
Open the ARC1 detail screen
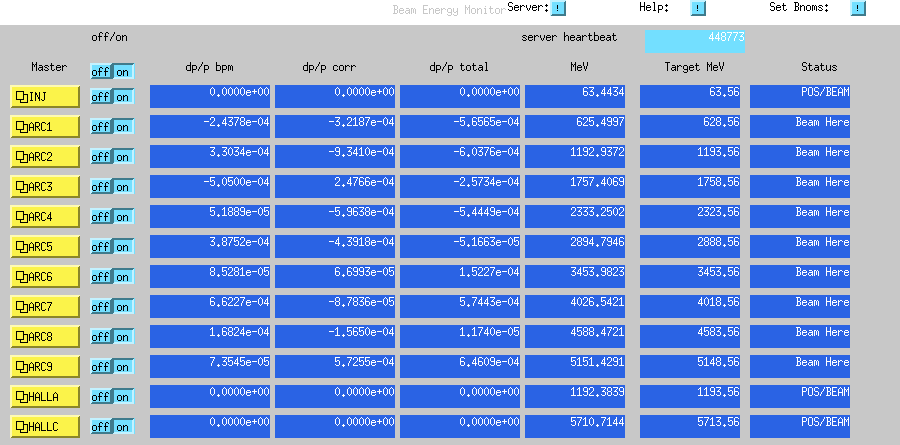click(x=45, y=126)
